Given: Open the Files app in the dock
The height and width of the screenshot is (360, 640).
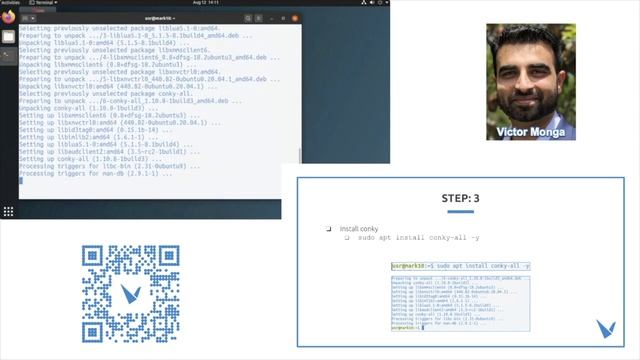Looking at the screenshot, I should (x=8, y=36).
